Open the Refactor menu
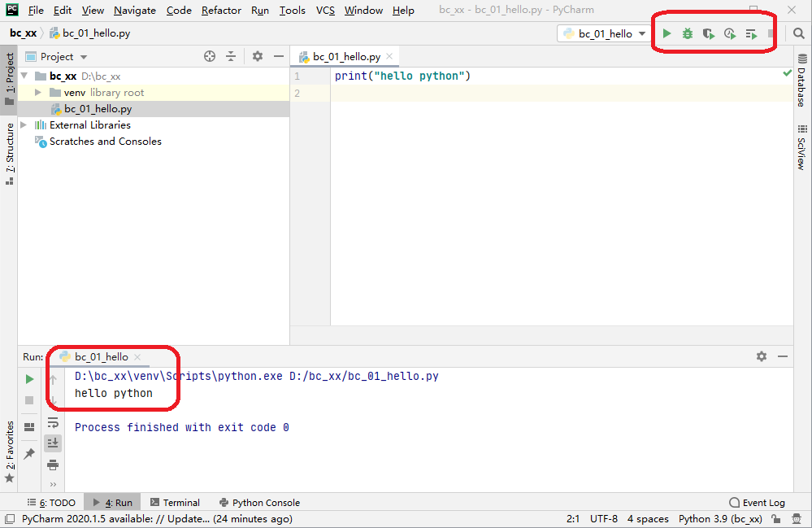This screenshot has height=528, width=812. (x=221, y=11)
